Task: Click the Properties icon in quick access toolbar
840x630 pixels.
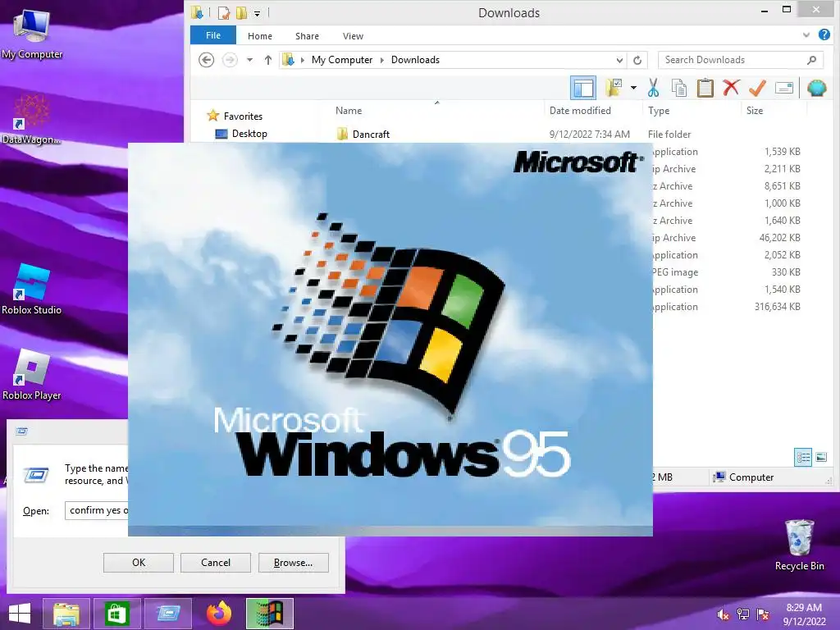Action: (224, 12)
